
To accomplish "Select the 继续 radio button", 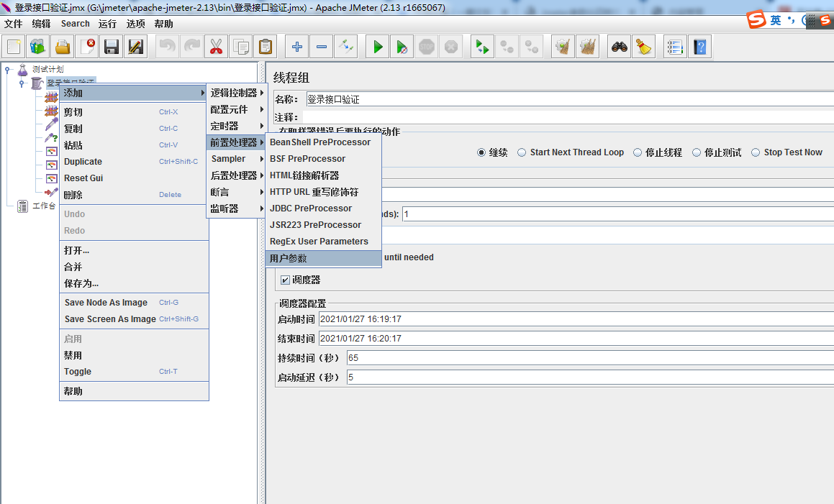I will tap(481, 152).
